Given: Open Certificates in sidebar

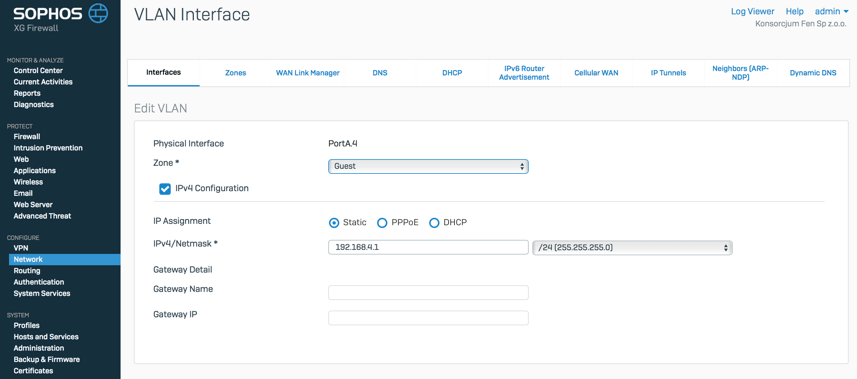Looking at the screenshot, I should tap(33, 371).
